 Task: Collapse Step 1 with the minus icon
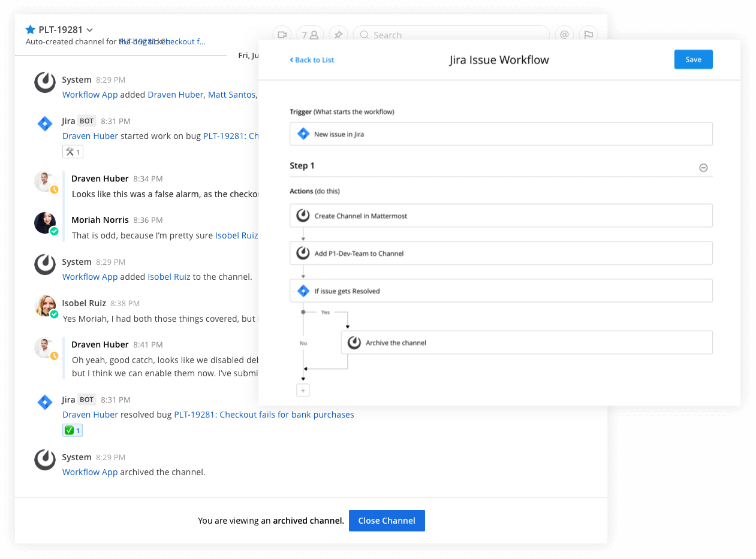point(703,168)
